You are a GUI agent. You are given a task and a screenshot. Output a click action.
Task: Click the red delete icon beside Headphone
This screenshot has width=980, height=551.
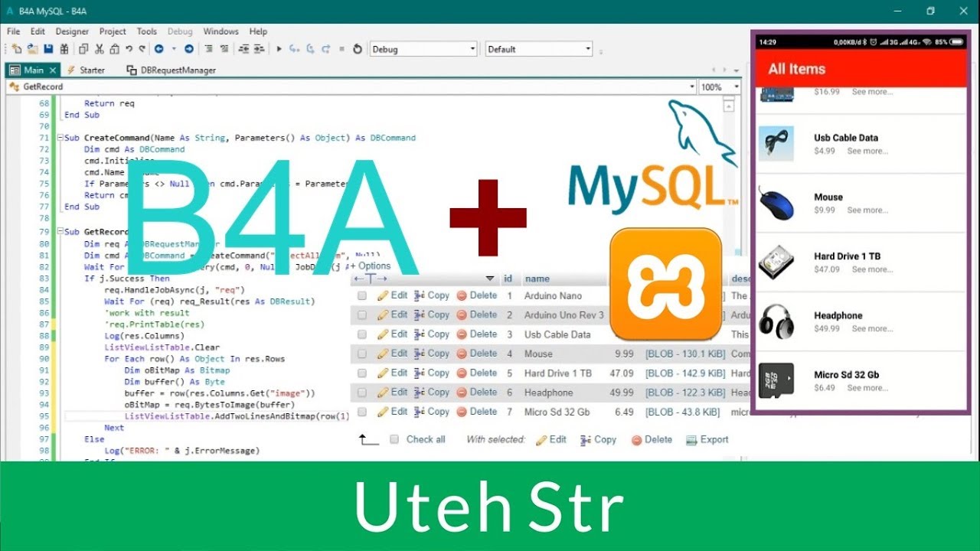tap(462, 392)
